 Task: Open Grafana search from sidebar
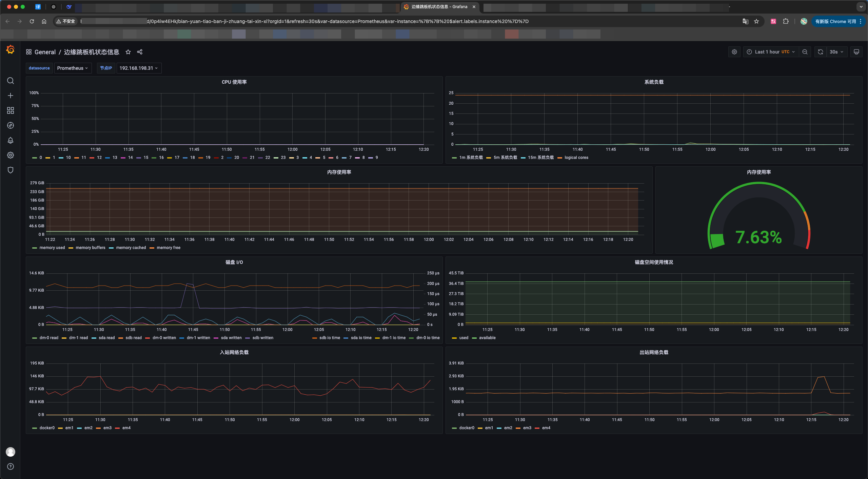11,81
